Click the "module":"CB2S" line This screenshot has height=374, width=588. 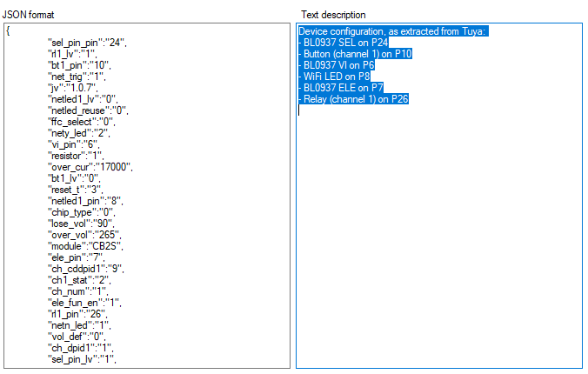tap(85, 246)
